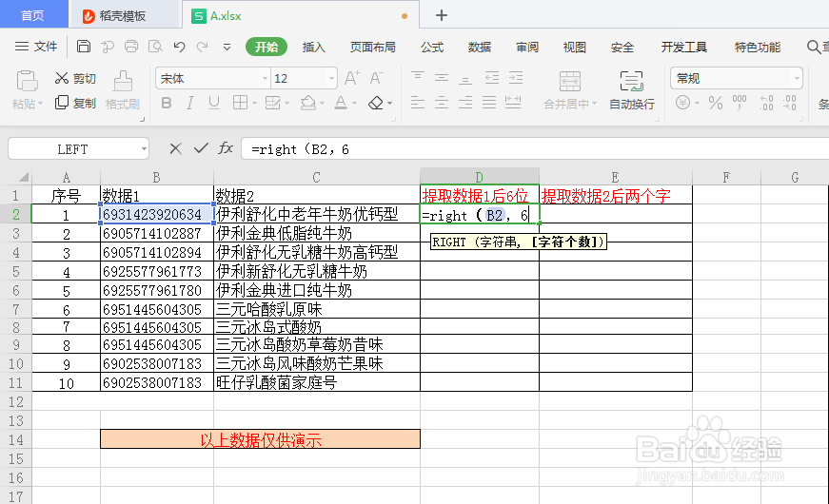The image size is (829, 504).
Task: Copy selection with 复制
Action: click(75, 103)
